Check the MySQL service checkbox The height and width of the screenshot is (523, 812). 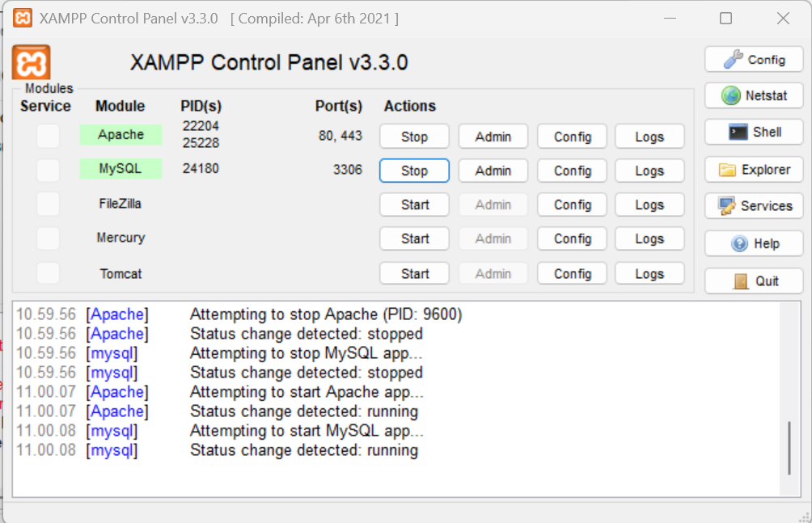(x=47, y=171)
